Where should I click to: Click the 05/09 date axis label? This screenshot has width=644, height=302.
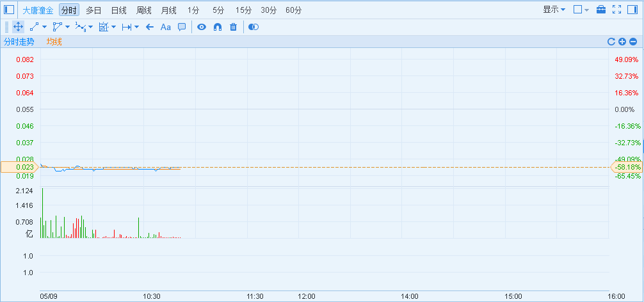(48, 296)
